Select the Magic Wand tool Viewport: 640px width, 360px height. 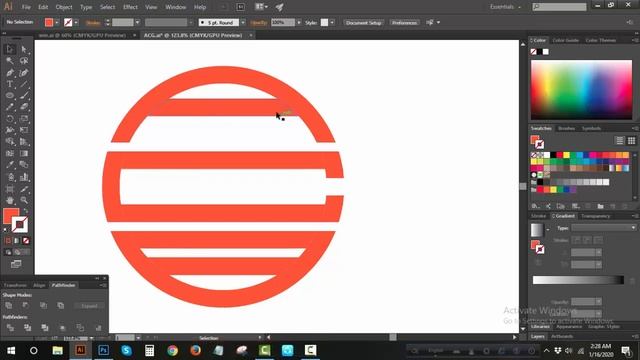pyautogui.click(x=10, y=61)
